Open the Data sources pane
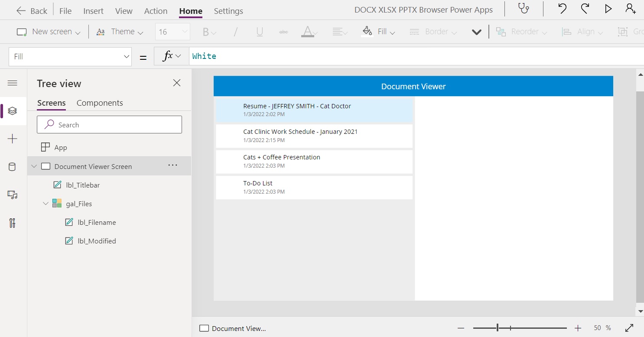Image resolution: width=644 pixels, height=337 pixels. [13, 166]
